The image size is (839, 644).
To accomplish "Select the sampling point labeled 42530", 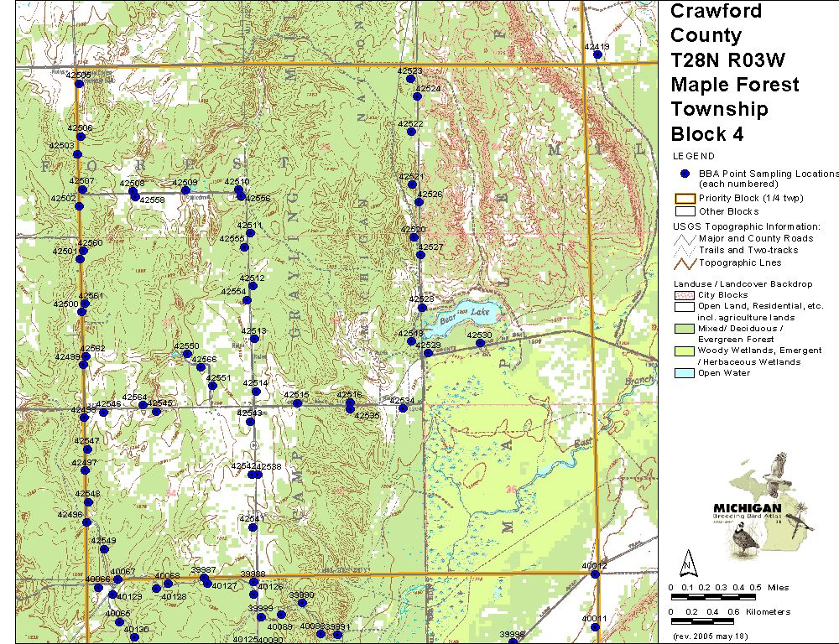I will pos(480,343).
